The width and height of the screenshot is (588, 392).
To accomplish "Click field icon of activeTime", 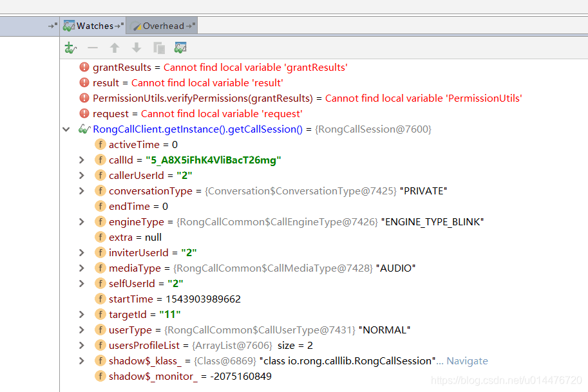I will (x=100, y=144).
